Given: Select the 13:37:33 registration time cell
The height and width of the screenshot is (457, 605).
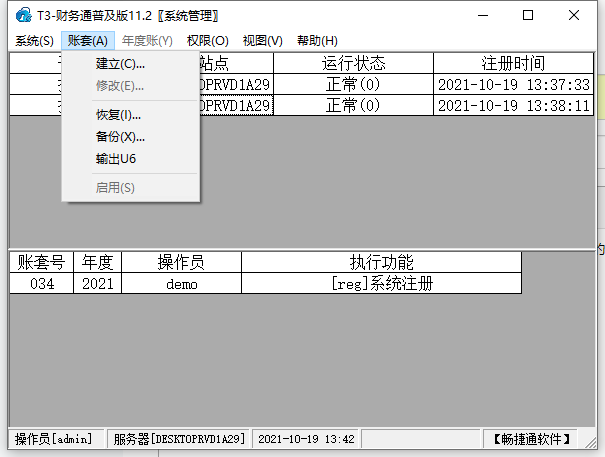Looking at the screenshot, I should (x=513, y=84).
